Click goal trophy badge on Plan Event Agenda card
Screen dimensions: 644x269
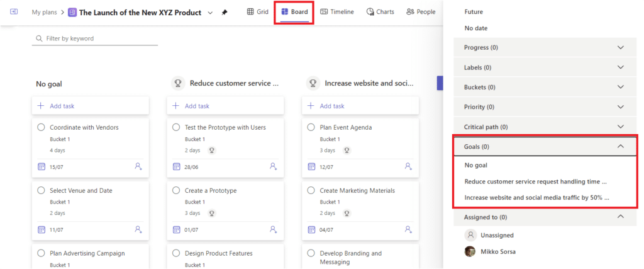coord(347,150)
